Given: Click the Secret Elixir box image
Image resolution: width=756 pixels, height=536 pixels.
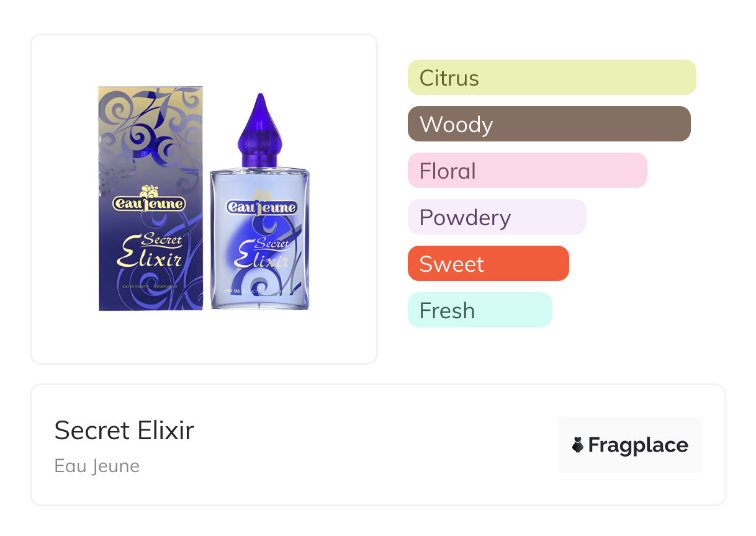Looking at the screenshot, I should tap(150, 199).
